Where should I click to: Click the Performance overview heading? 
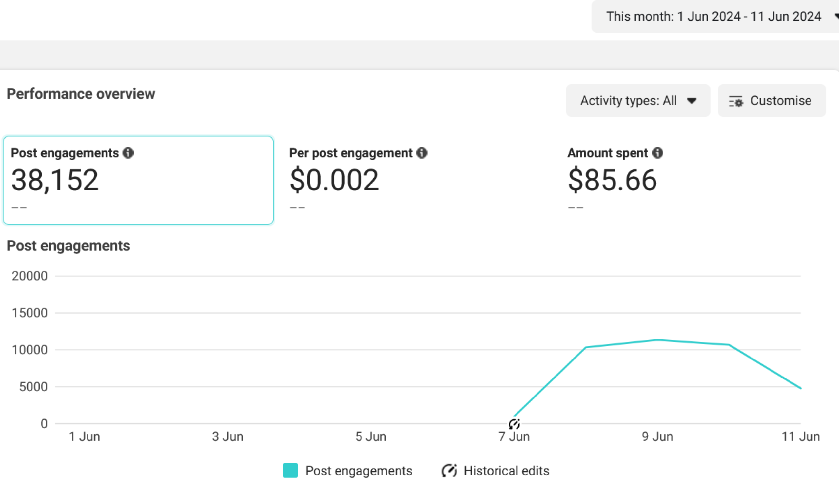tap(81, 94)
